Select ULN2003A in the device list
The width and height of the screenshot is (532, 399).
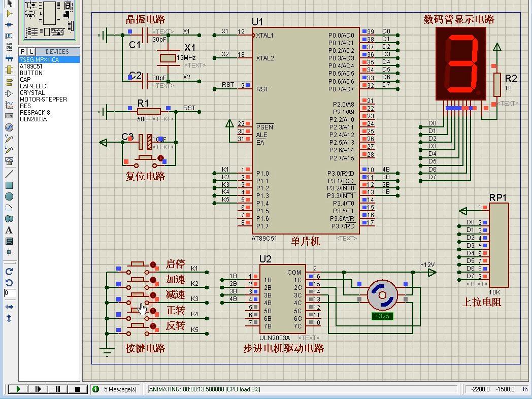pos(49,119)
